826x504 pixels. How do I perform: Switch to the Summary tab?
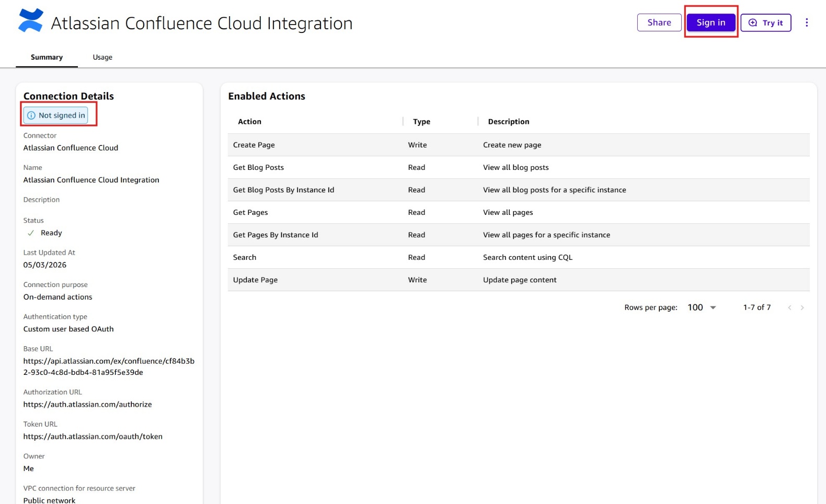pos(47,58)
